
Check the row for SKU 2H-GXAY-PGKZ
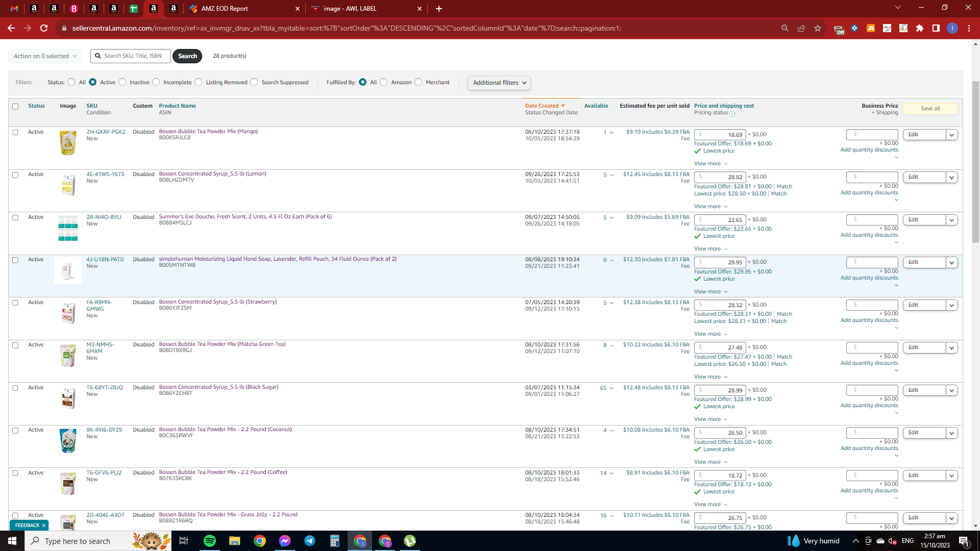pos(15,133)
